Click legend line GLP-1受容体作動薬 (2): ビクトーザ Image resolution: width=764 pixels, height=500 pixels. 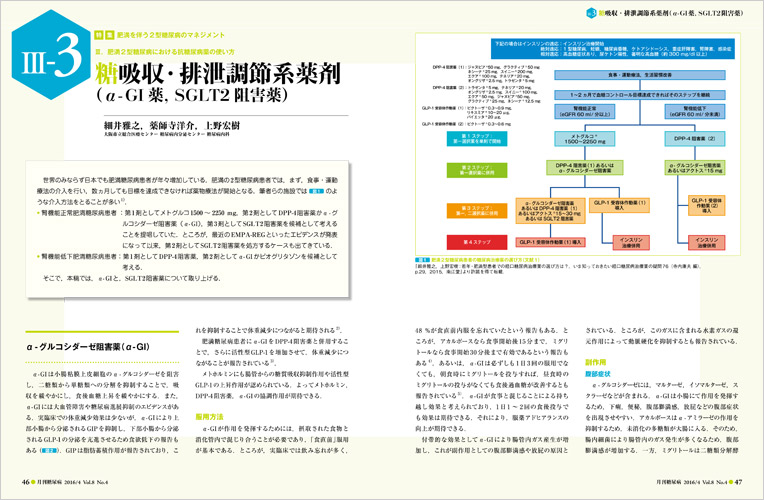click(x=466, y=124)
